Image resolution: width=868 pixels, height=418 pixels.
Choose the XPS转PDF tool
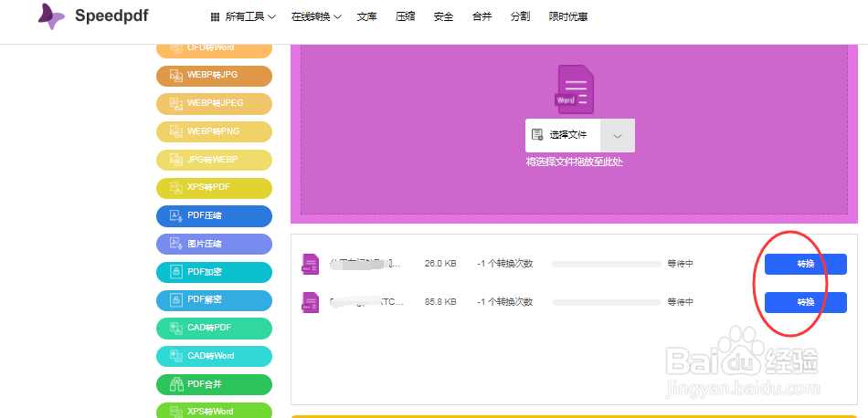(214, 189)
